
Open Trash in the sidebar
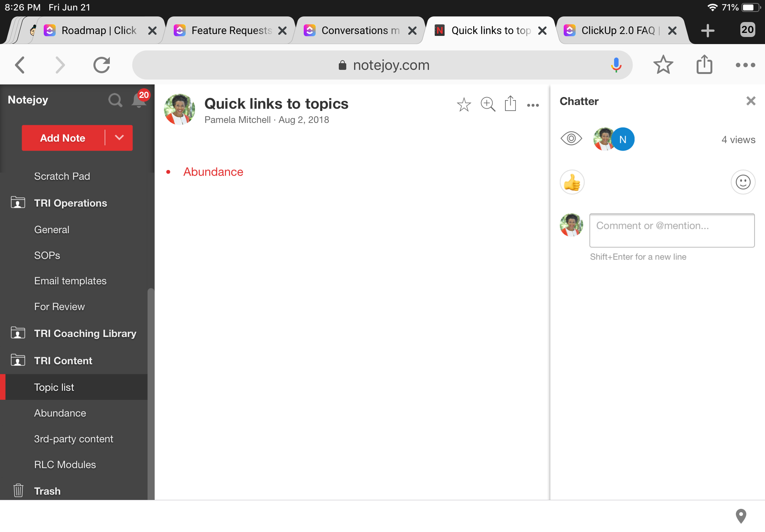[47, 491]
